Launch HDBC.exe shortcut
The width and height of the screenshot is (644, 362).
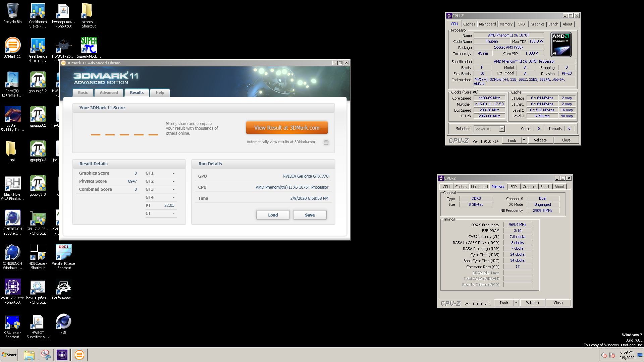tap(38, 257)
